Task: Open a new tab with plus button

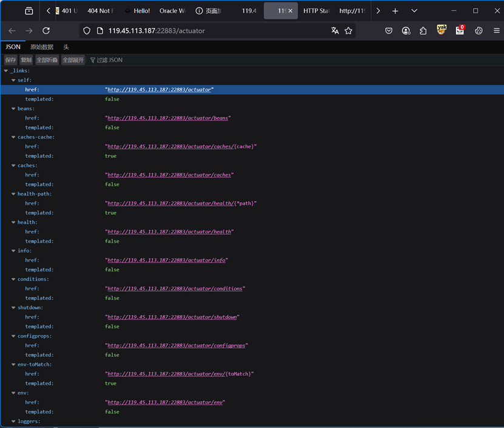Action: click(x=395, y=11)
